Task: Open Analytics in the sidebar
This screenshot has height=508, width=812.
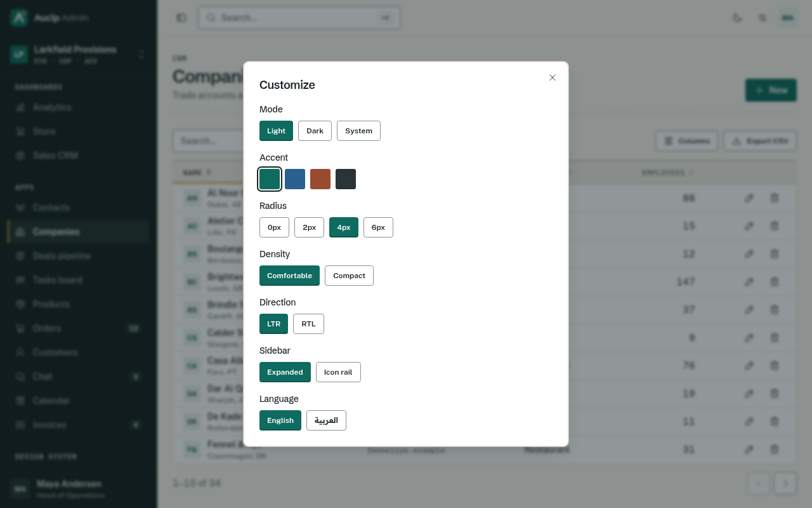Action: (x=79, y=107)
